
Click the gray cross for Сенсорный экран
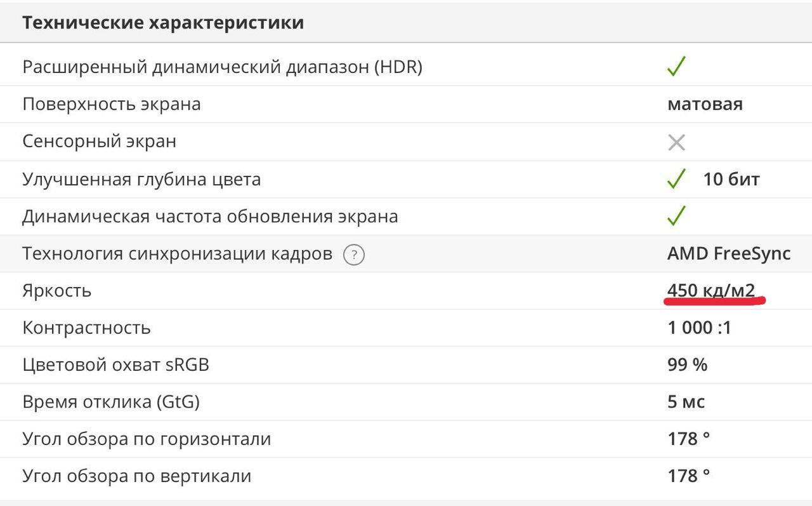[x=677, y=142]
